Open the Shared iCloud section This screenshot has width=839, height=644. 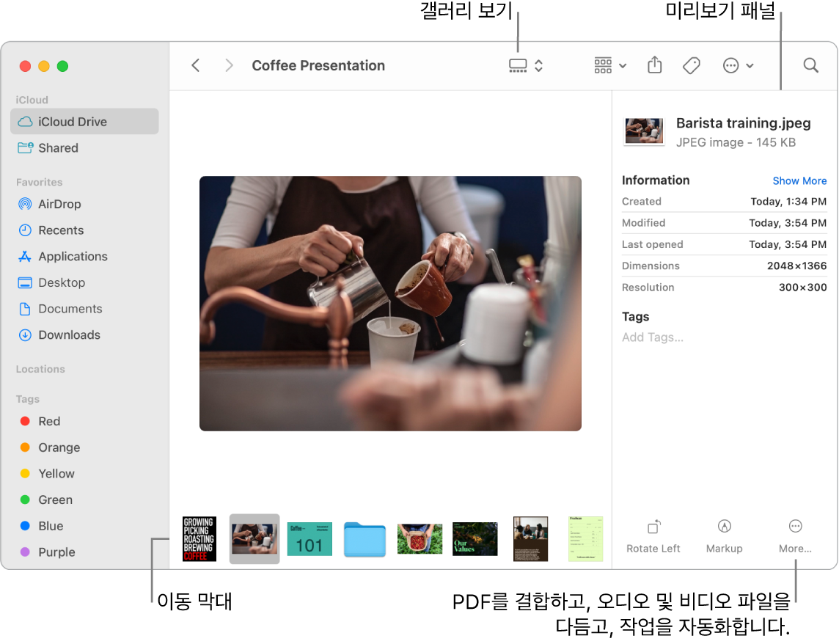57,147
